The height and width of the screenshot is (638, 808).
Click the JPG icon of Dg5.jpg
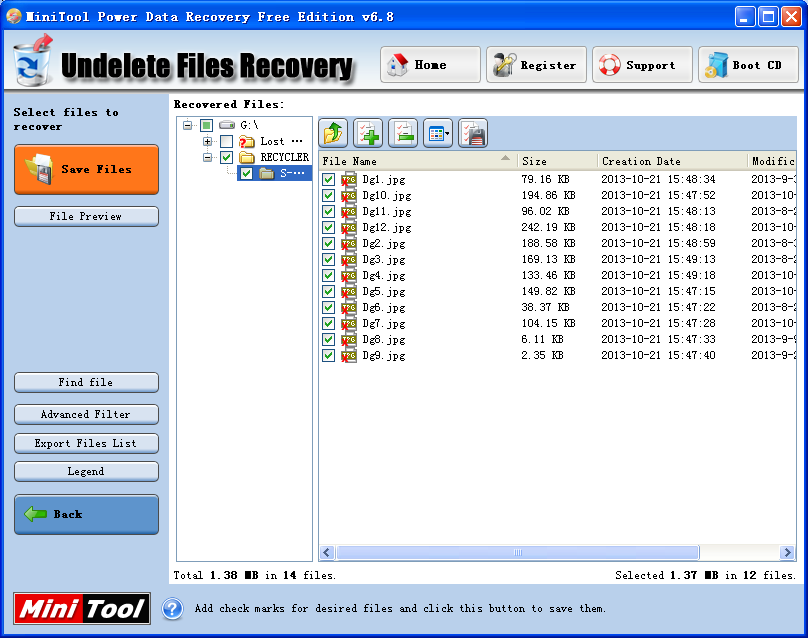pyautogui.click(x=349, y=291)
